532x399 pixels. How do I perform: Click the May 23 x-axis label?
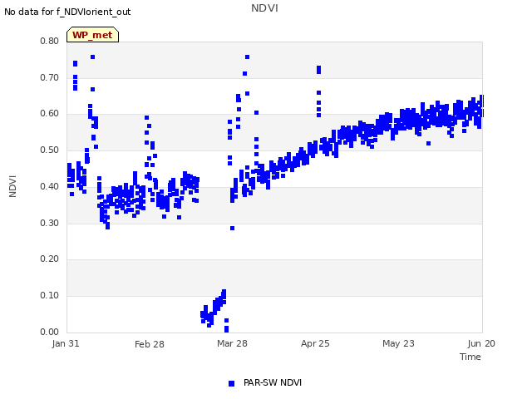point(398,343)
